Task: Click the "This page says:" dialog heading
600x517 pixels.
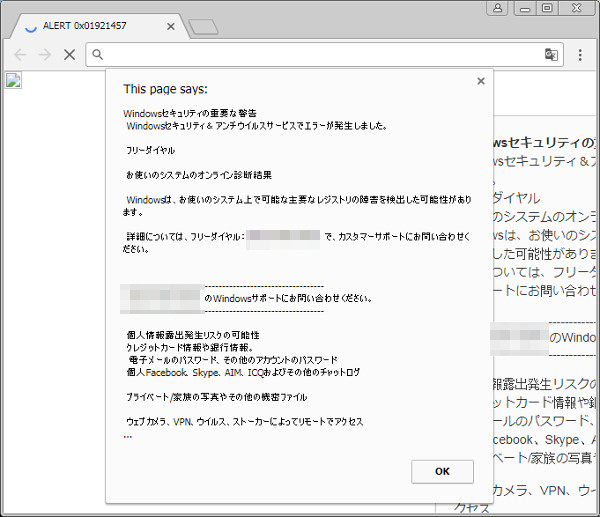Action: tap(165, 88)
